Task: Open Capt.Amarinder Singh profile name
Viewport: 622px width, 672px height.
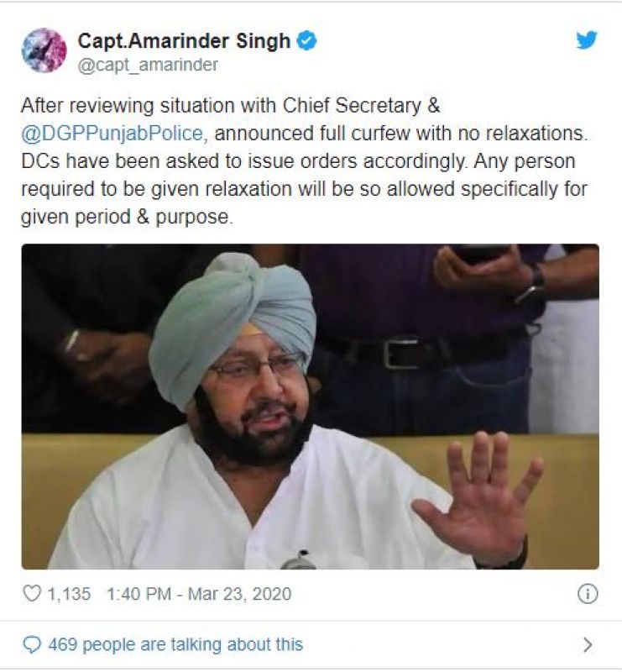Action: 184,41
